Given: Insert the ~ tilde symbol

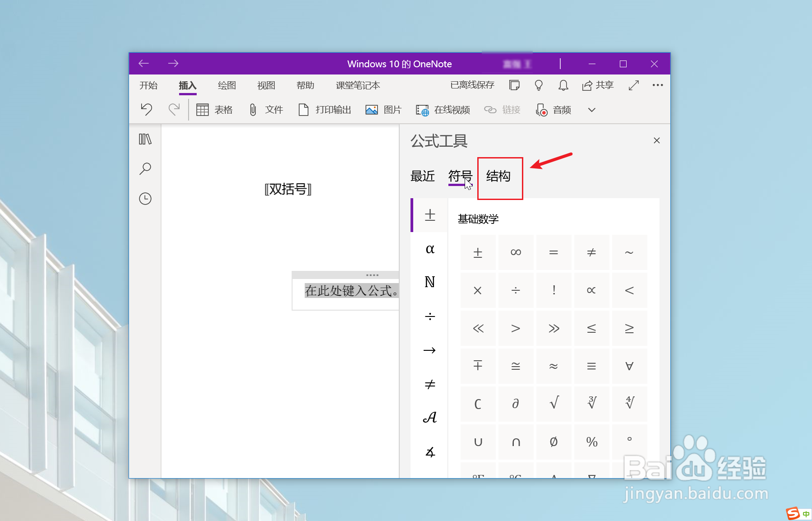Looking at the screenshot, I should click(629, 252).
